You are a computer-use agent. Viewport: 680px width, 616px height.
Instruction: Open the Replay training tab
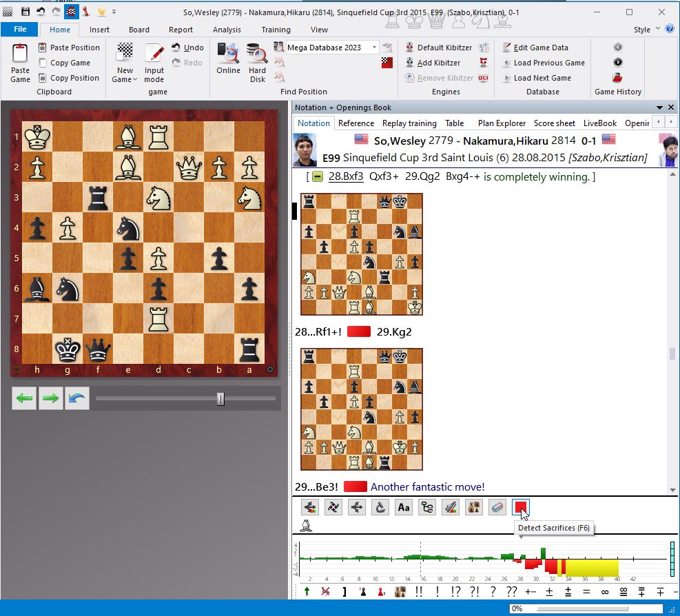point(409,123)
